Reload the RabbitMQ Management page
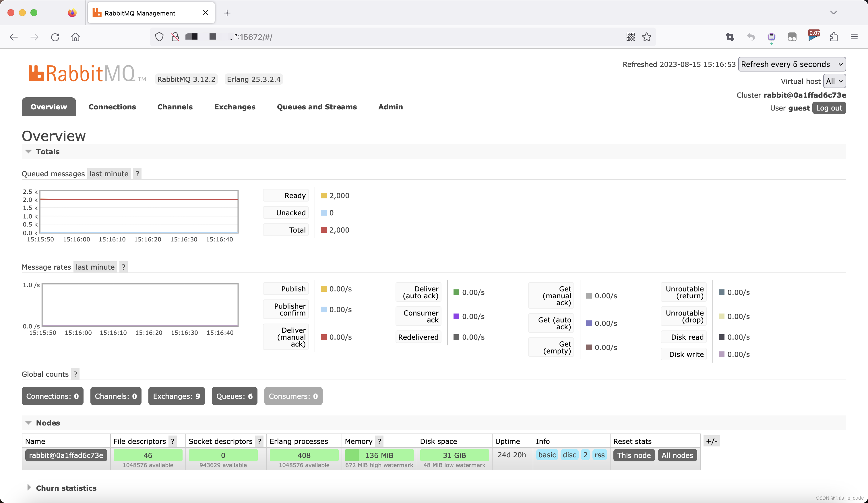The width and height of the screenshot is (868, 503). pos(55,37)
